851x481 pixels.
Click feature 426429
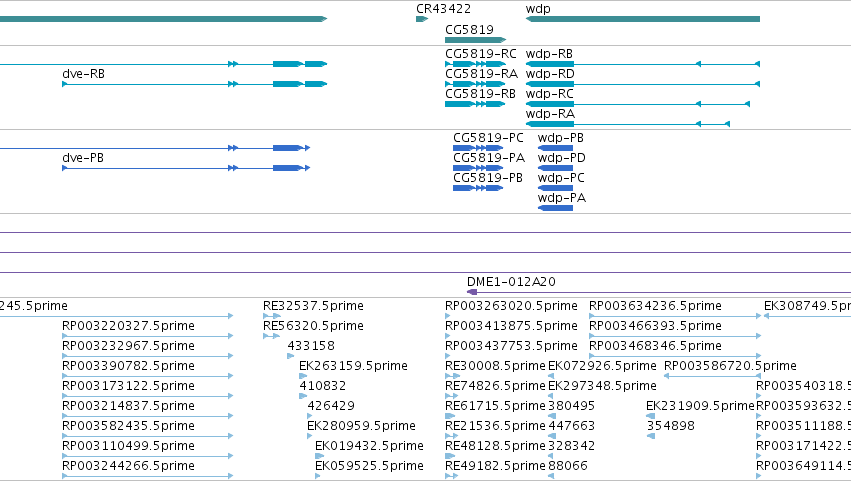tap(331, 406)
